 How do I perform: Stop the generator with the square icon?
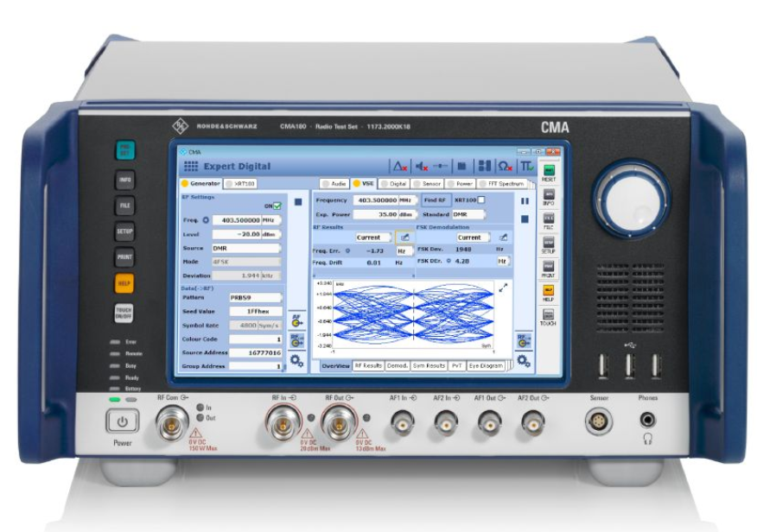coord(298,202)
